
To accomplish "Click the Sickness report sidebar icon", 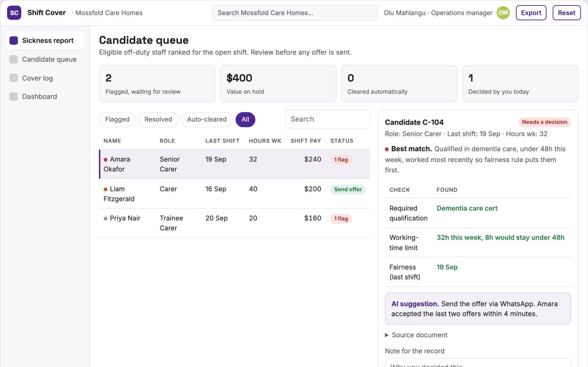I will (x=14, y=40).
